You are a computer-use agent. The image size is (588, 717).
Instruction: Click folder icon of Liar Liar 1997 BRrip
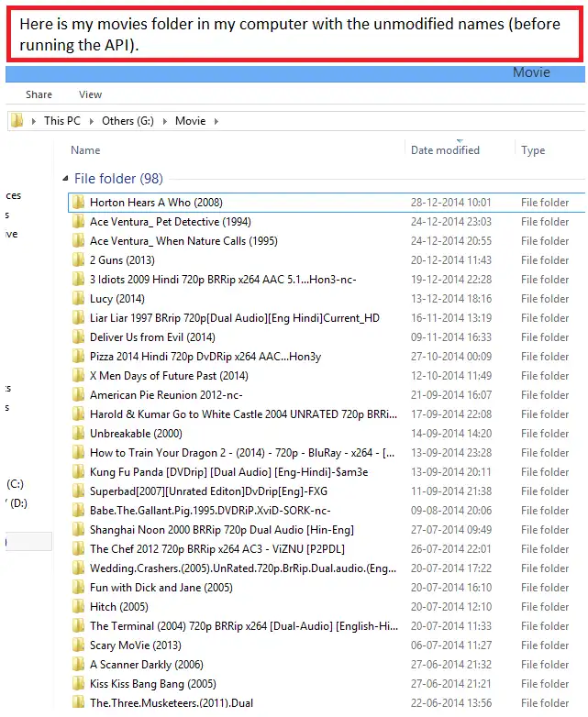[79, 317]
